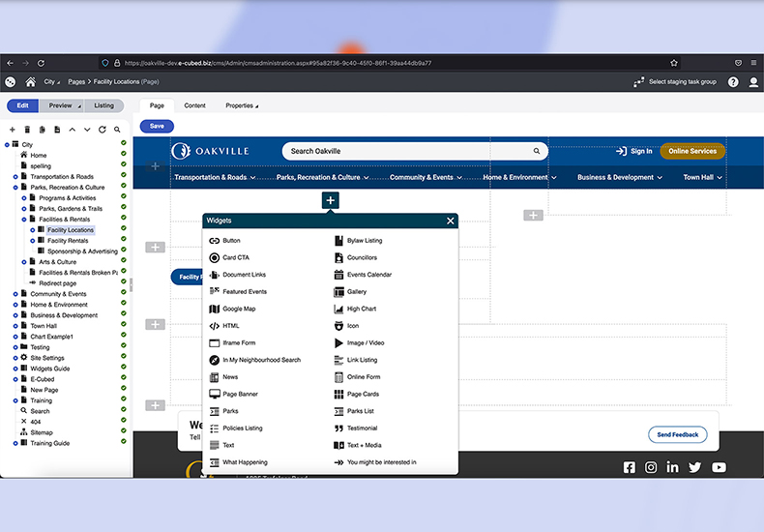Go to the CMS home icon
The width and height of the screenshot is (764, 532).
(x=31, y=82)
